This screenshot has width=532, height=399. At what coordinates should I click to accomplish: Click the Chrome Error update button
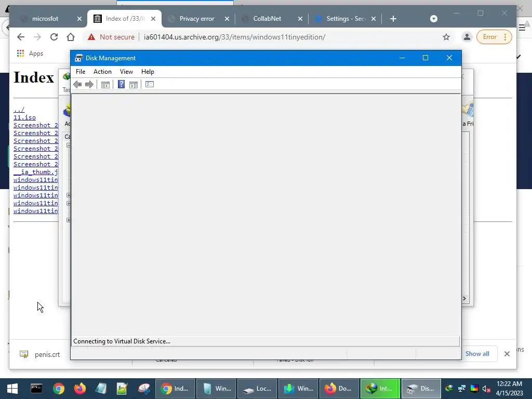pyautogui.click(x=495, y=37)
